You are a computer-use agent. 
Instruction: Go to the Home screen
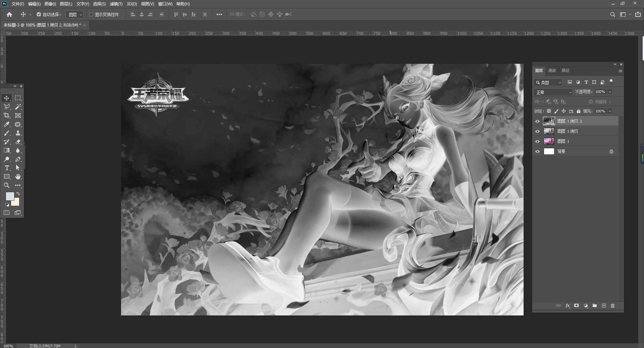(x=9, y=14)
